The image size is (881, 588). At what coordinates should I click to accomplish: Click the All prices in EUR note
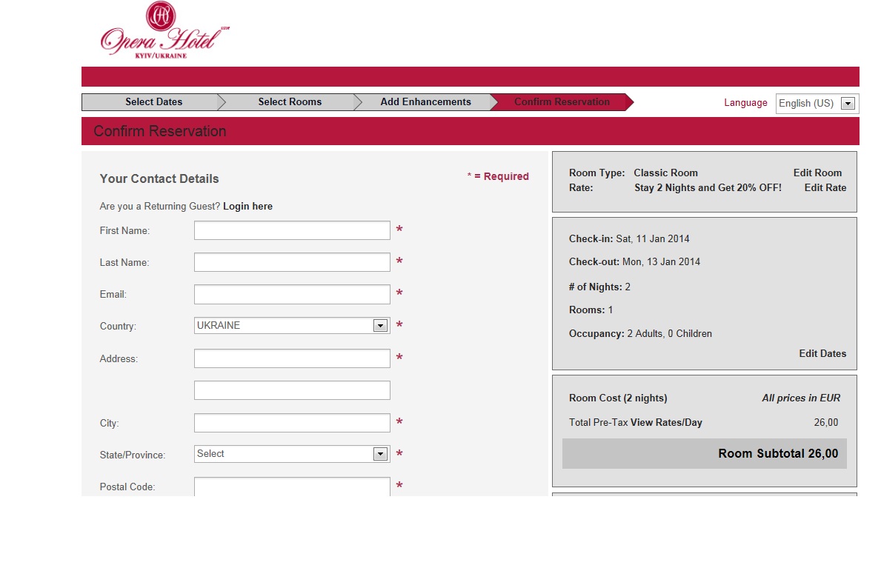point(801,398)
